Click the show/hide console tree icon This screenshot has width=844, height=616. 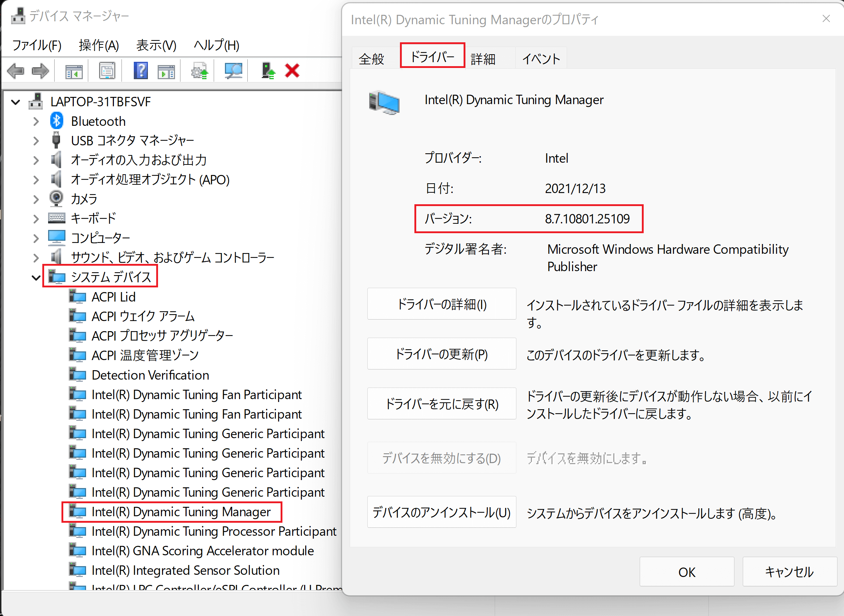(x=73, y=71)
